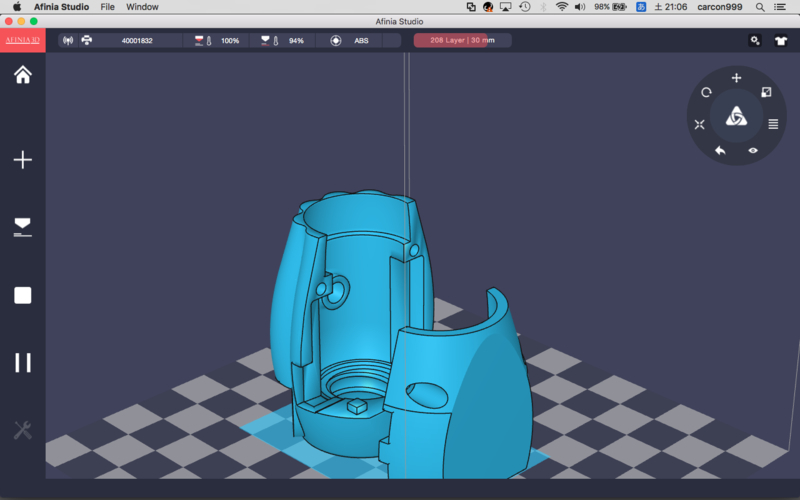Open Time Machine menu bar icon
Viewport: 800px width, 500px height.
tap(524, 7)
